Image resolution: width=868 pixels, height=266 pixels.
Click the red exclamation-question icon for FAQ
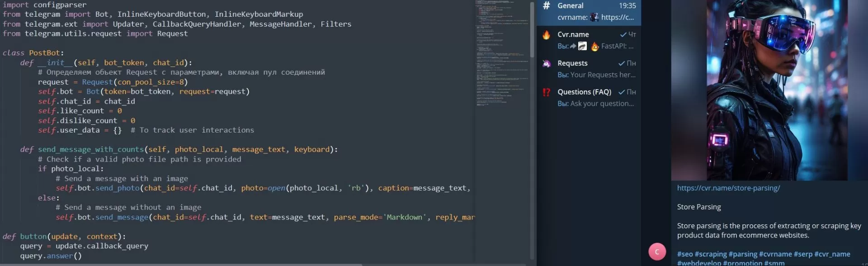pyautogui.click(x=547, y=92)
